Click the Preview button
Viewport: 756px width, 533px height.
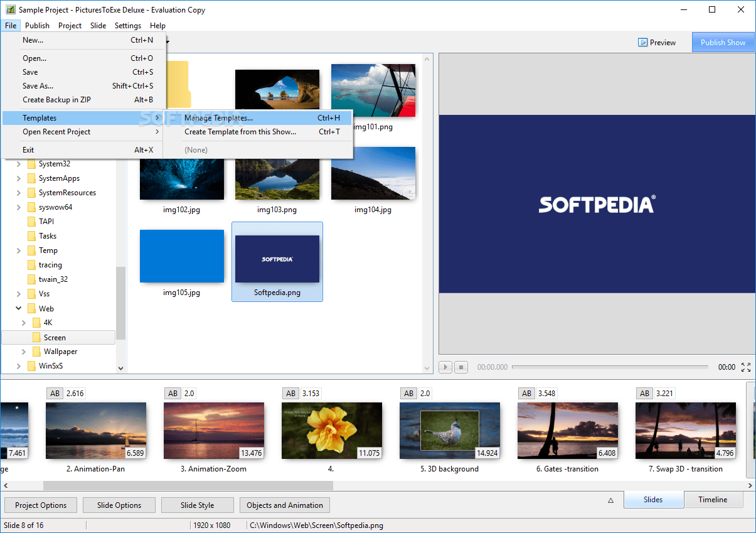click(657, 43)
